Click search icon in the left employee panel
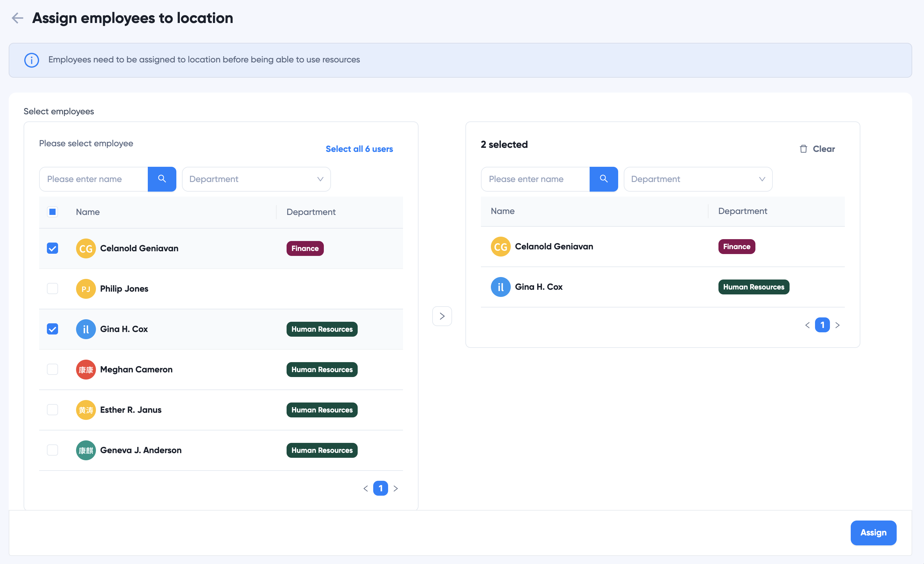The height and width of the screenshot is (564, 924). (x=162, y=179)
